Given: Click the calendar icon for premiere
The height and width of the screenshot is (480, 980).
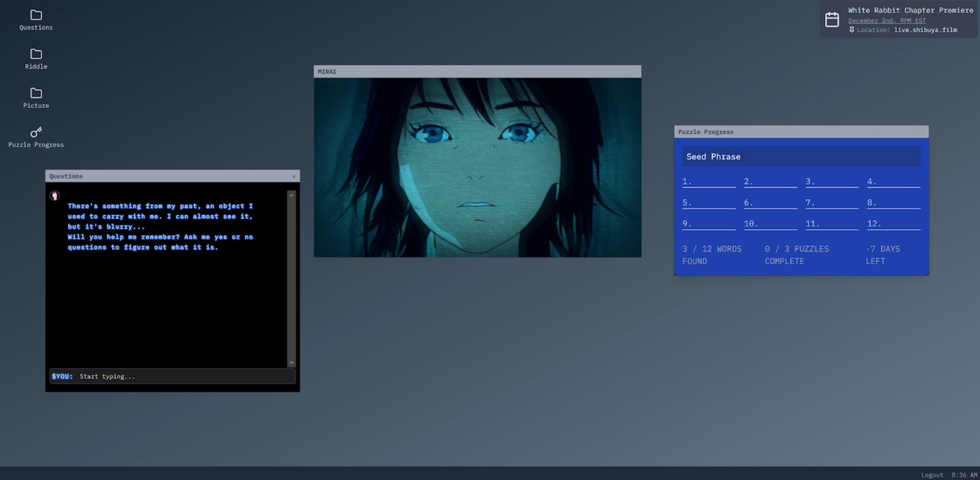Looking at the screenshot, I should (832, 19).
